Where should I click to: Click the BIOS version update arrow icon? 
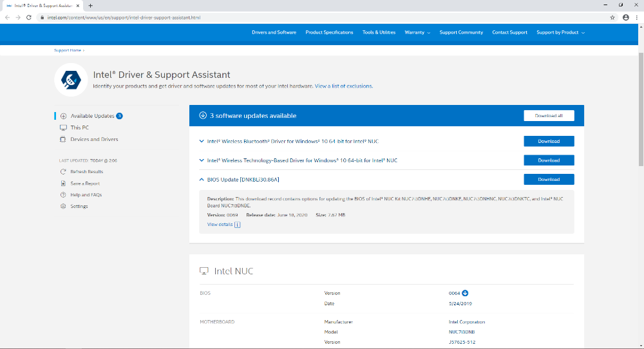point(465,293)
